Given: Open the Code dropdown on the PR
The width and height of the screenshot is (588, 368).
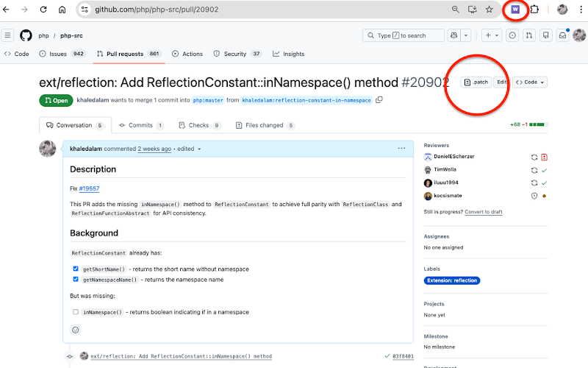Looking at the screenshot, I should pyautogui.click(x=530, y=82).
